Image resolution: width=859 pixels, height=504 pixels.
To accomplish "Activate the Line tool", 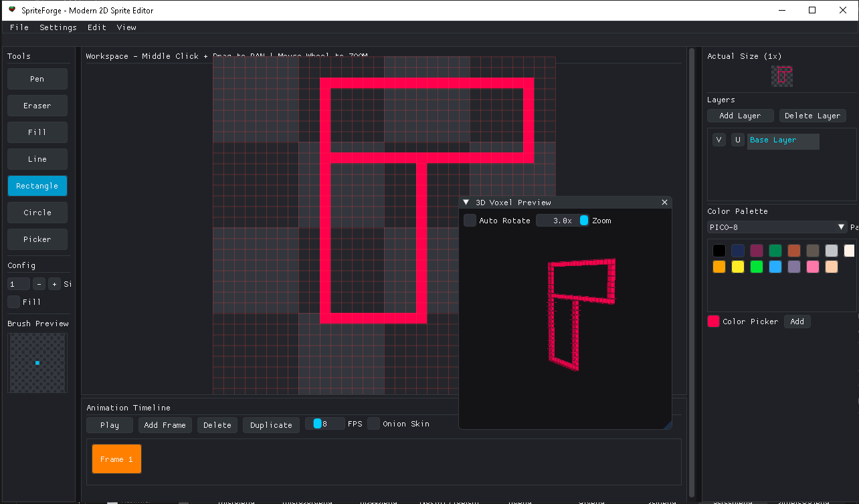I will tap(37, 159).
